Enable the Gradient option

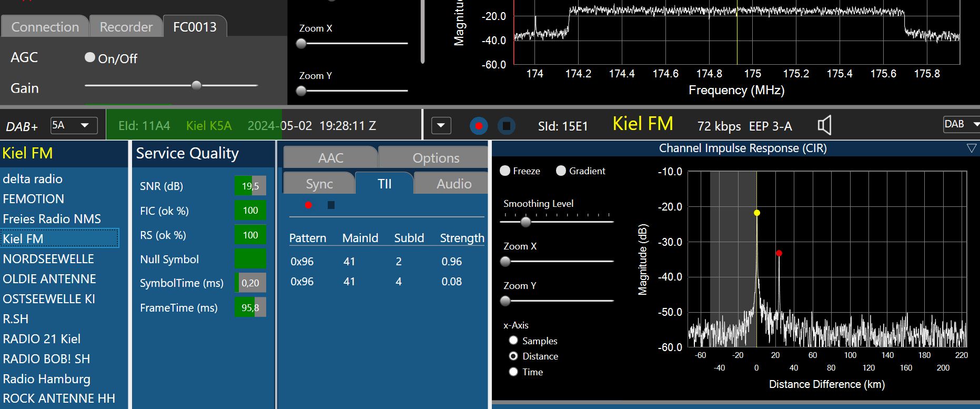point(561,171)
